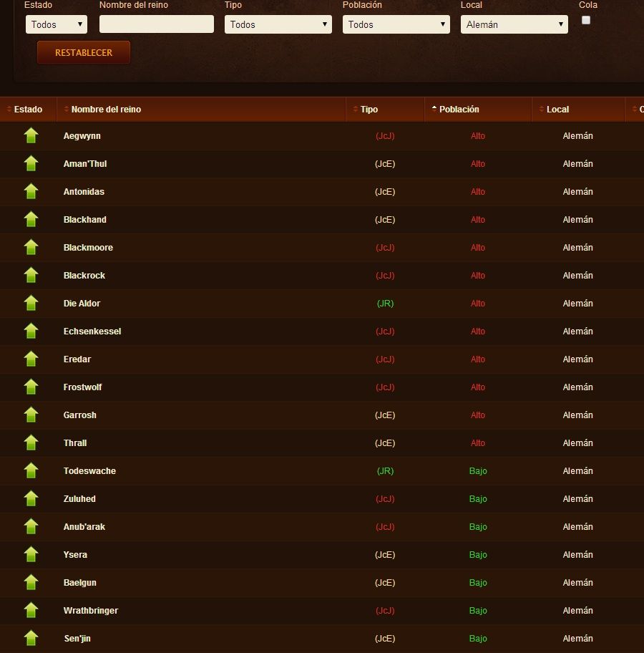Click the (JR) type for Die Aldor
Screen dimensions: 644x653
385,303
